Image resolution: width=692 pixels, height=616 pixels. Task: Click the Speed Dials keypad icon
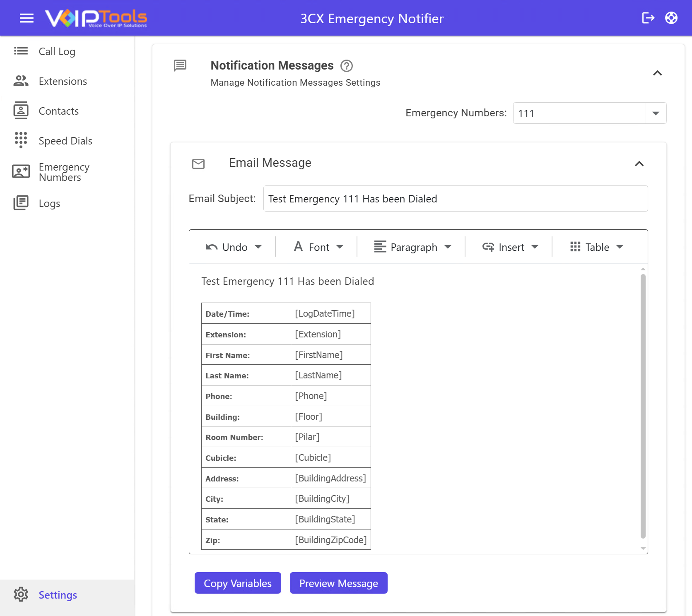21,140
